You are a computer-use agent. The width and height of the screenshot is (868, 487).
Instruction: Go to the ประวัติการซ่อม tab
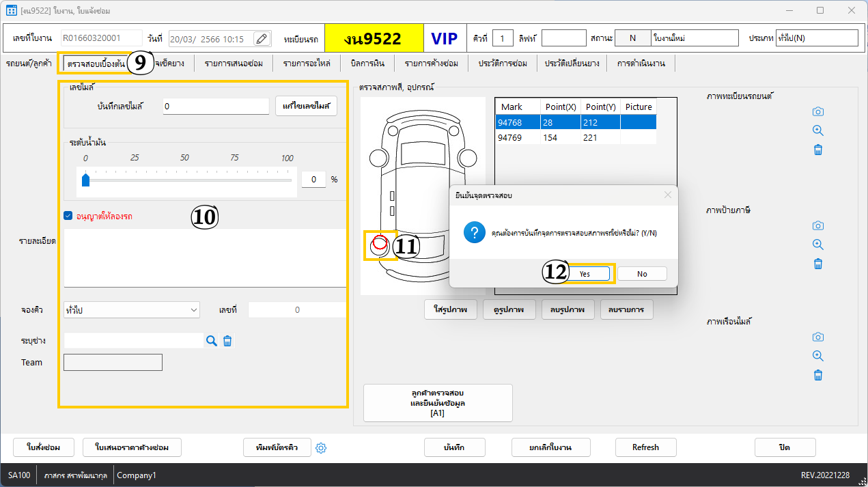pos(502,64)
